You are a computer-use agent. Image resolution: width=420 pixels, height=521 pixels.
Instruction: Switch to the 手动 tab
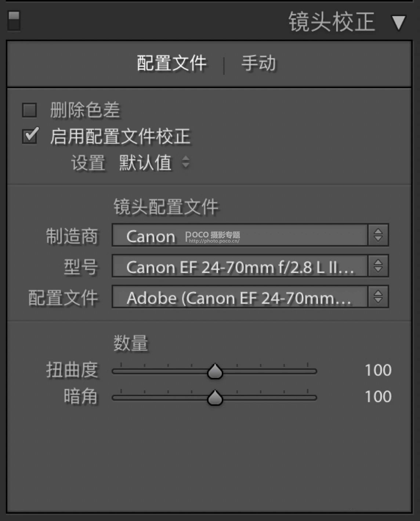pos(258,63)
